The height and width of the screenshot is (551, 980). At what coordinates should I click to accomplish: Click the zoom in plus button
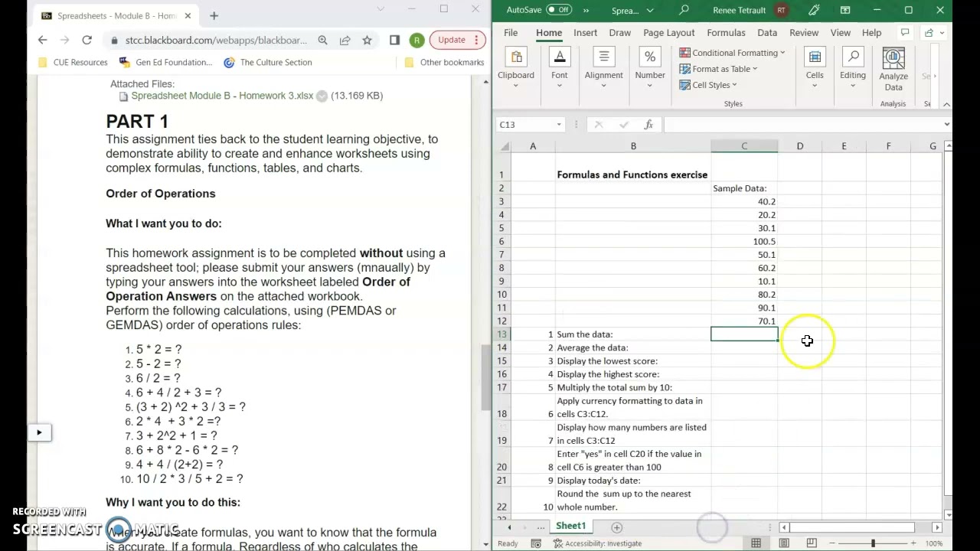[913, 543]
